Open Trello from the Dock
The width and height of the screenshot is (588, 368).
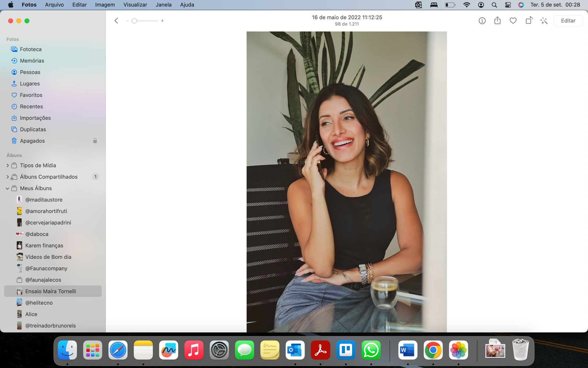pyautogui.click(x=346, y=350)
